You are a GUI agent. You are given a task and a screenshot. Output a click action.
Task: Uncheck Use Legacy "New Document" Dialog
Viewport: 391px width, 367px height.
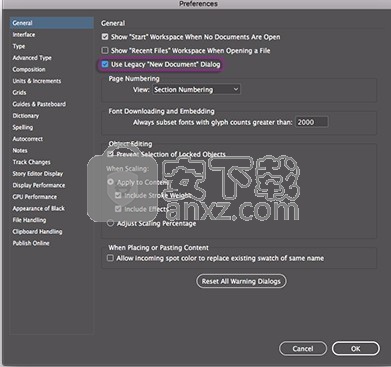(x=105, y=64)
